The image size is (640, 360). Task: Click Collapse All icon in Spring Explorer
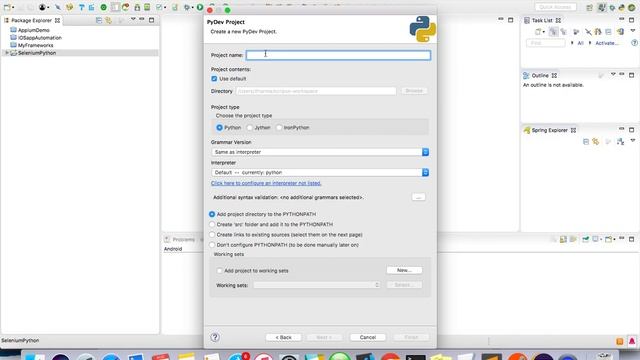pos(586,142)
